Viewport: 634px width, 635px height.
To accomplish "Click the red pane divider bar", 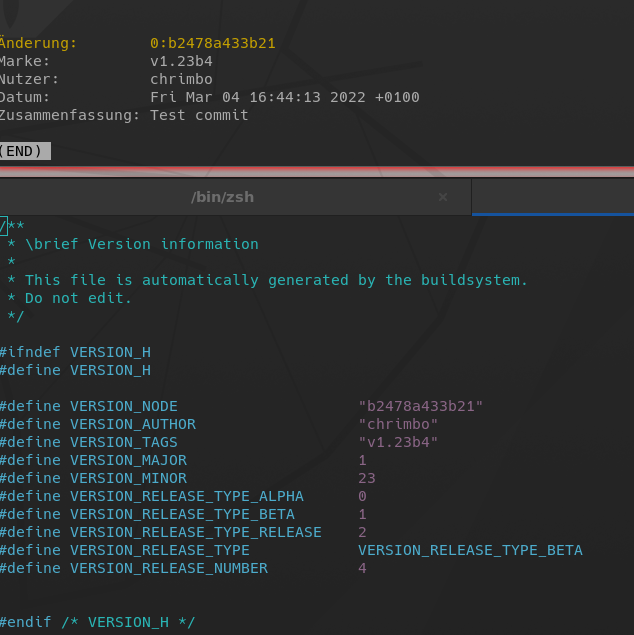I will coord(317,171).
